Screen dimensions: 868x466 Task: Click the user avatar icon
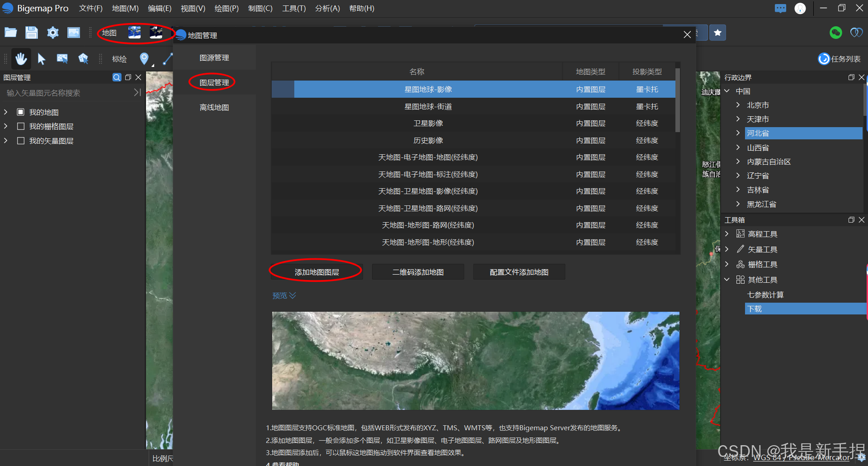click(x=800, y=9)
